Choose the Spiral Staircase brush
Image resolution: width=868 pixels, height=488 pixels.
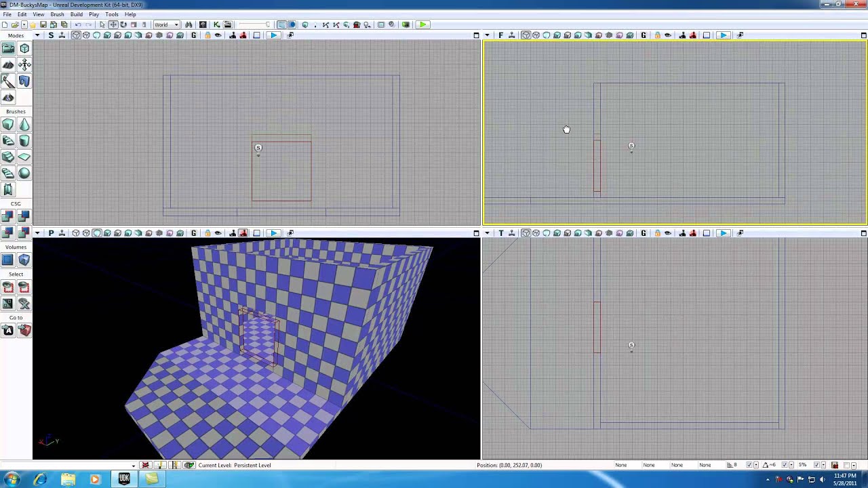[8, 173]
